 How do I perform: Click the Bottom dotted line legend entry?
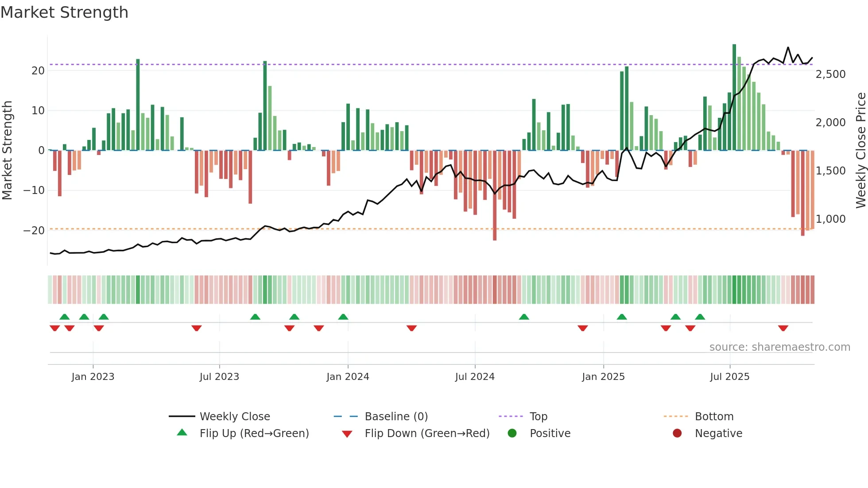(713, 416)
